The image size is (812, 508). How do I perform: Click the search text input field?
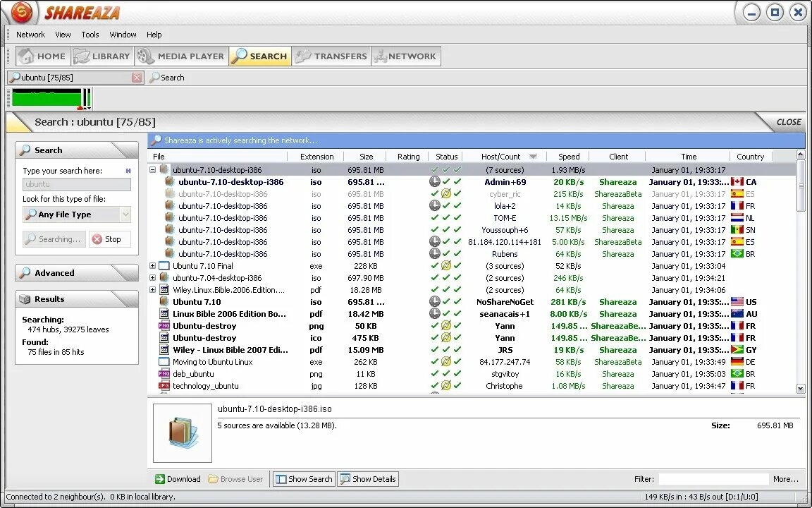pos(77,184)
